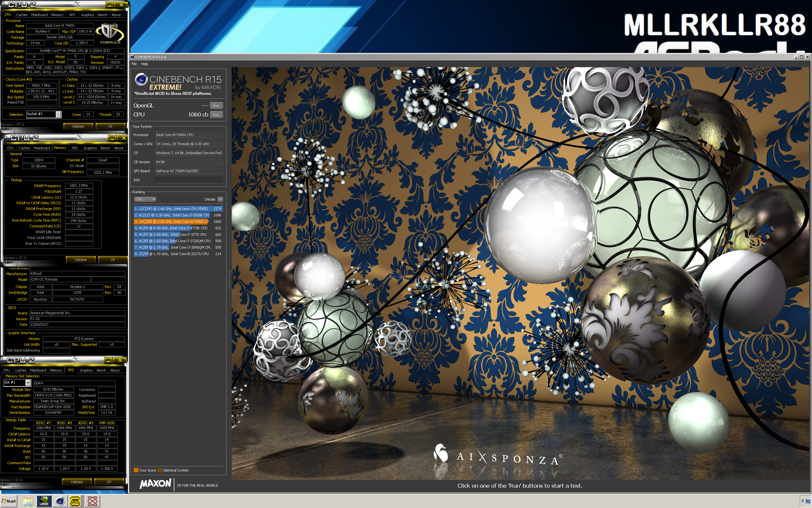Click the Identical System legend swatch
This screenshot has height=508, width=812.
click(160, 470)
